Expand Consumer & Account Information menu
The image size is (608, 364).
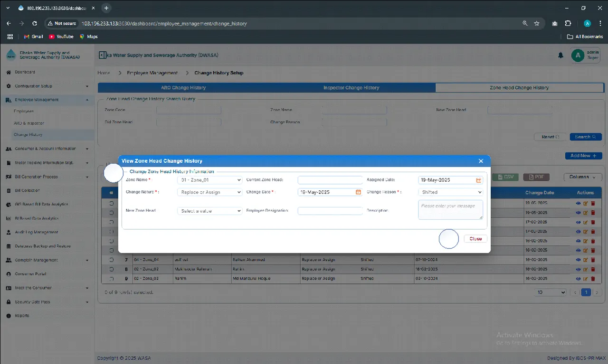47,149
